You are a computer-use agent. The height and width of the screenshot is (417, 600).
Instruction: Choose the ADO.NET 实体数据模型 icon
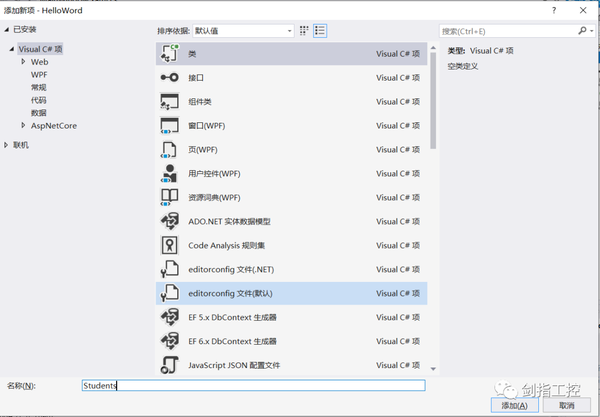click(170, 222)
